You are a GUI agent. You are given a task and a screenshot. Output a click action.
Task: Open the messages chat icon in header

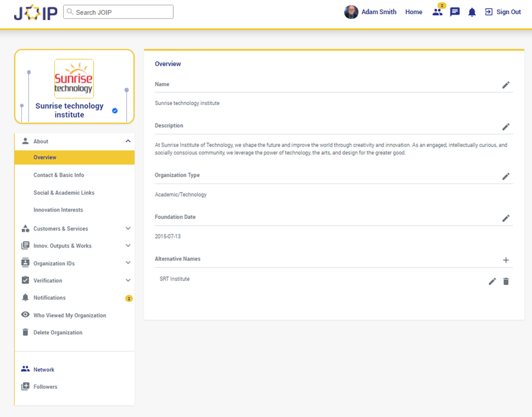[455, 12]
